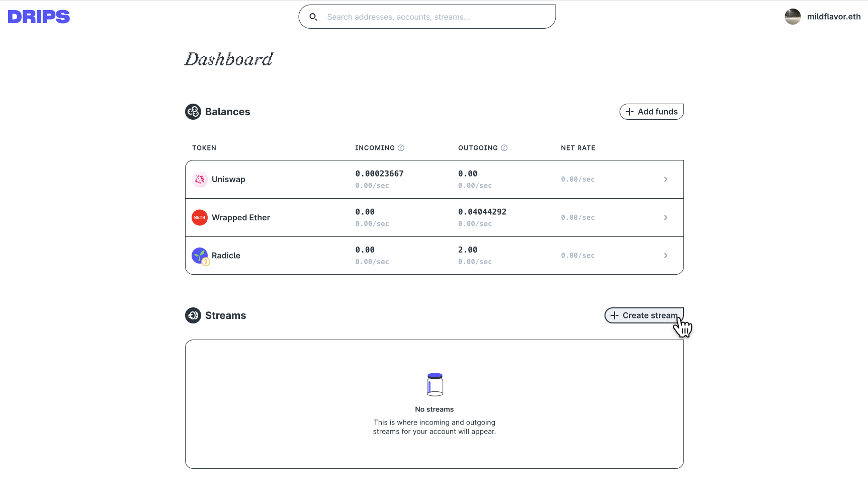868x496 pixels.
Task: Focus the search addresses input field
Action: click(x=427, y=17)
